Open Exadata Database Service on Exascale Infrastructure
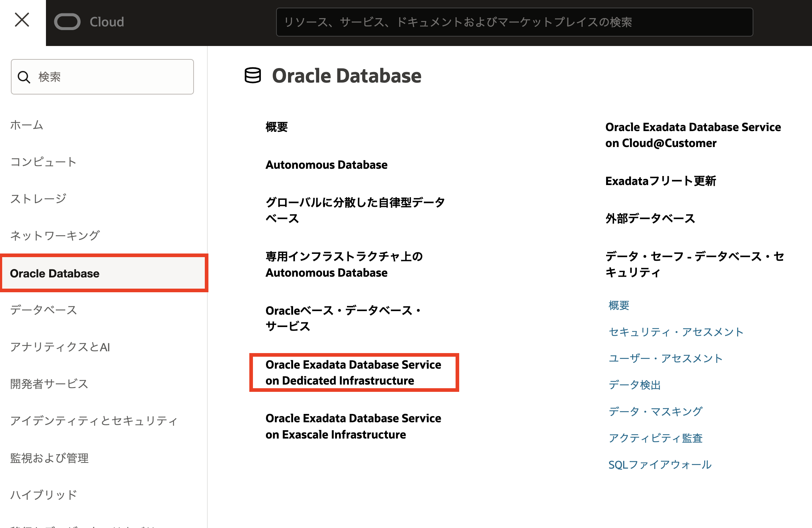The width and height of the screenshot is (812, 528). [353, 426]
